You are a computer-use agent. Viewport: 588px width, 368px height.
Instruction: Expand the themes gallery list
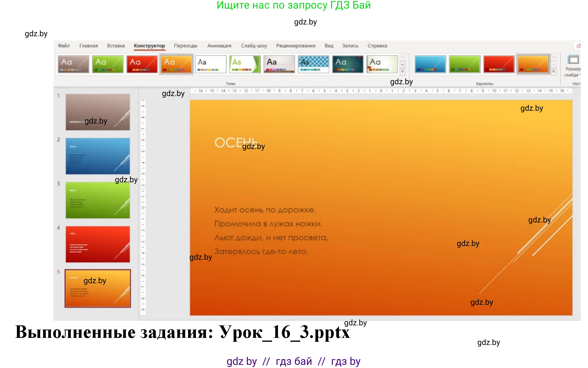402,72
